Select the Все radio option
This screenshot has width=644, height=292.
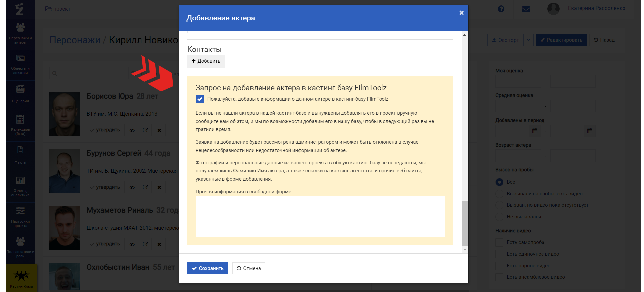[x=499, y=182]
